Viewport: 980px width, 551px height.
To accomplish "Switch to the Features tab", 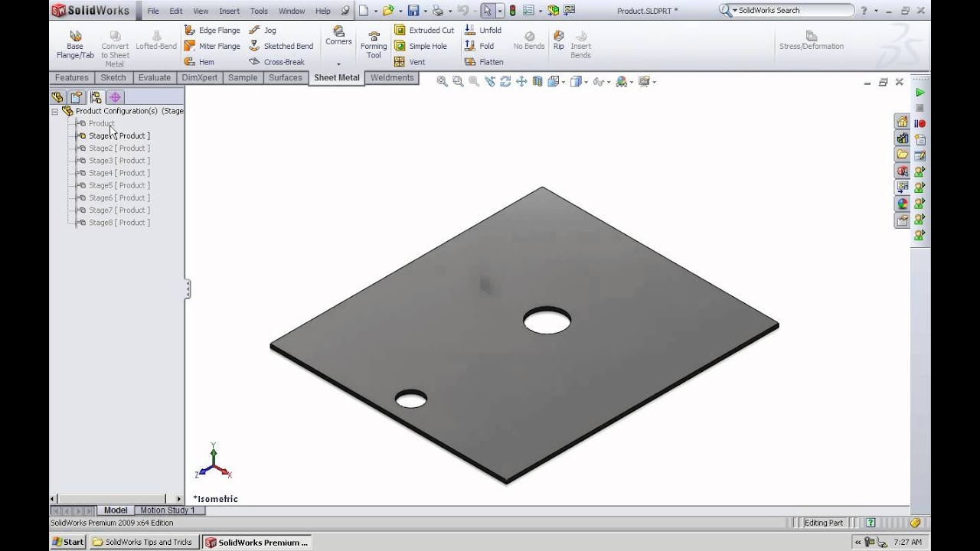I will pos(72,78).
